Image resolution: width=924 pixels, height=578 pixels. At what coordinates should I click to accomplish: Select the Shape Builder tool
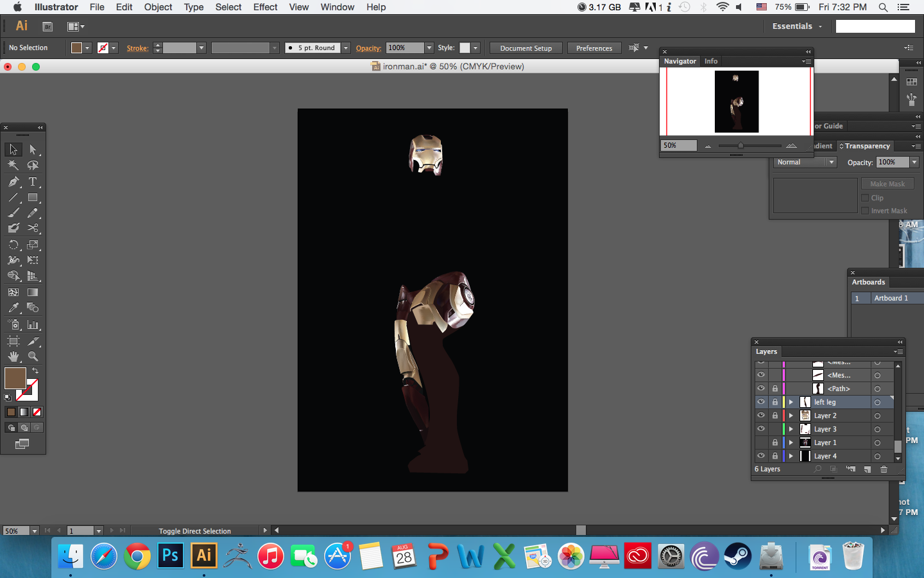pyautogui.click(x=13, y=276)
